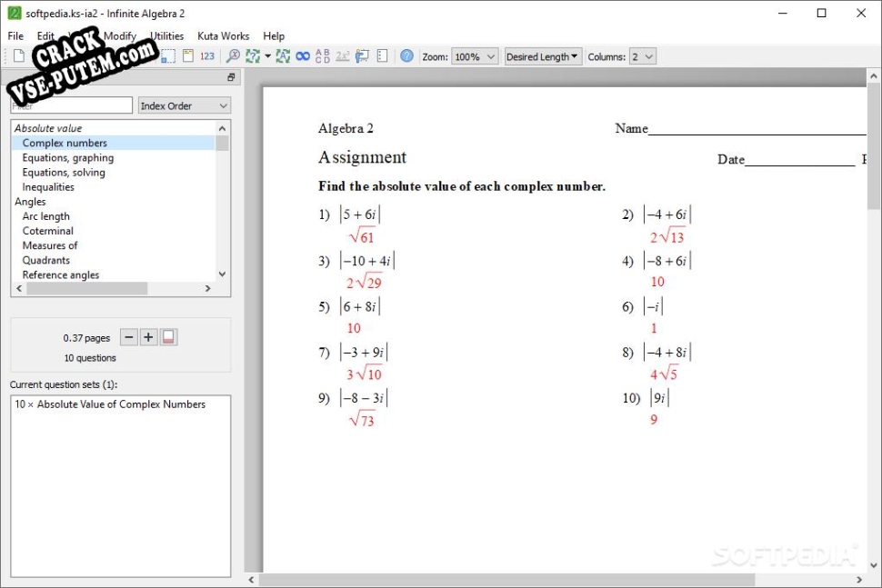Viewport: 882px width, 588px height.
Task: Open the Edit menu
Action: (x=45, y=36)
